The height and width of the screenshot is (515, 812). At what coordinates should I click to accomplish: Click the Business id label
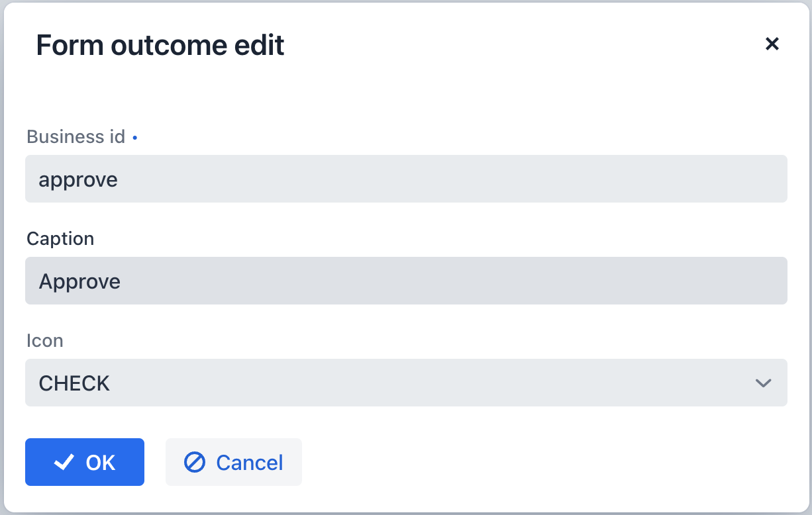[x=76, y=136]
